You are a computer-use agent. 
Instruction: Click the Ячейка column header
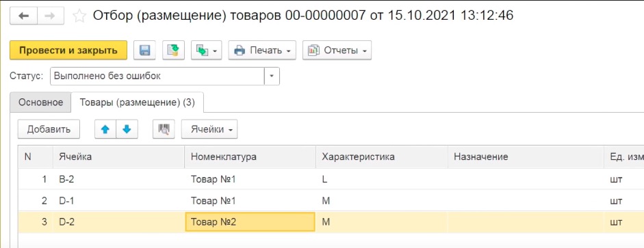click(118, 156)
